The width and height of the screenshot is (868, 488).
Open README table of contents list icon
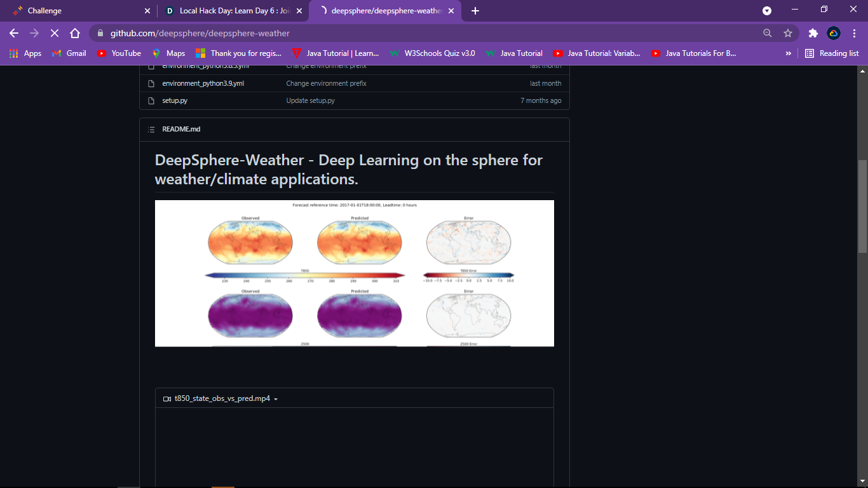[x=151, y=129]
